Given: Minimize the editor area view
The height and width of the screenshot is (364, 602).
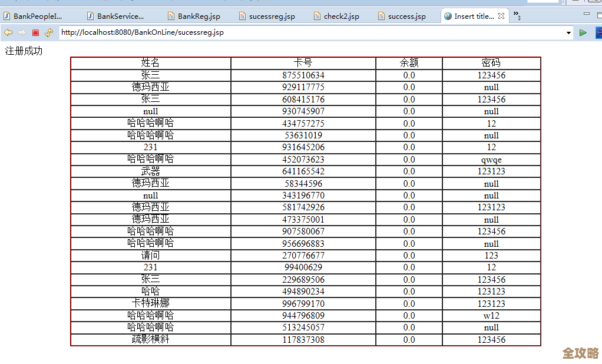Looking at the screenshot, I should tap(586, 14).
